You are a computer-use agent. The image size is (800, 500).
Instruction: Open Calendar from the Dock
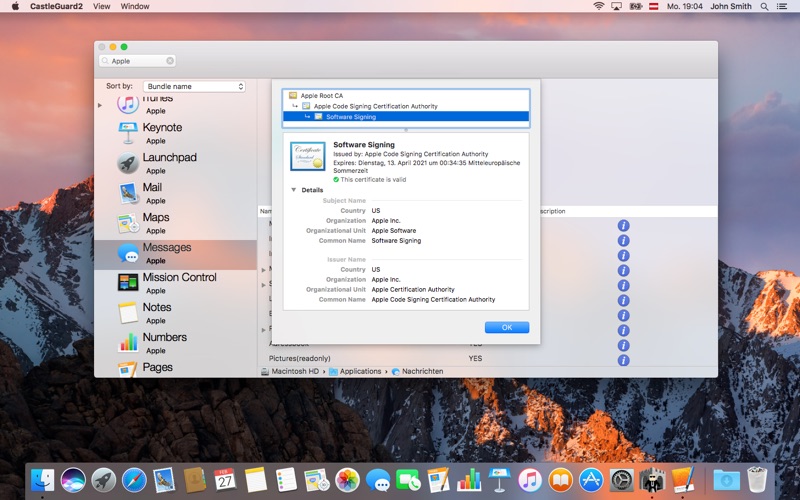pos(225,480)
